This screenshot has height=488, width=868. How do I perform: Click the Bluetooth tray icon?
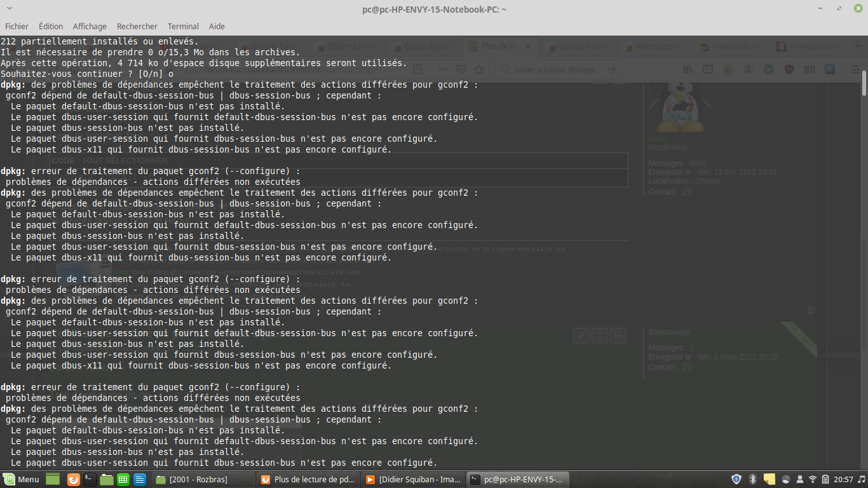click(x=752, y=479)
